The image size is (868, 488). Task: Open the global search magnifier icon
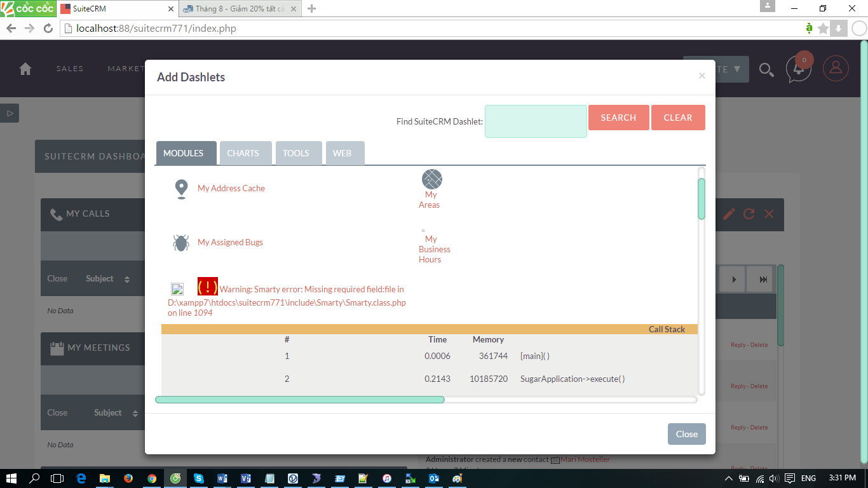766,69
